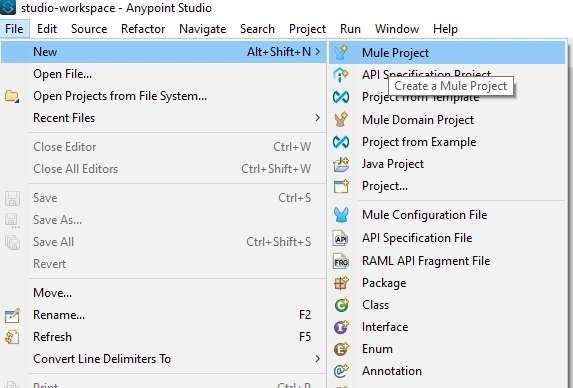
Task: Select Class entry in New submenu
Action: [447, 305]
